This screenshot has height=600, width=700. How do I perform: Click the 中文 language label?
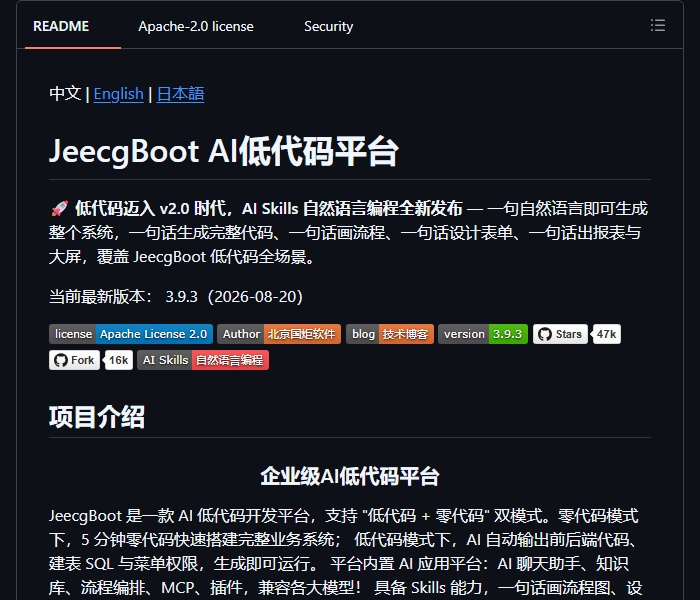[x=65, y=94]
